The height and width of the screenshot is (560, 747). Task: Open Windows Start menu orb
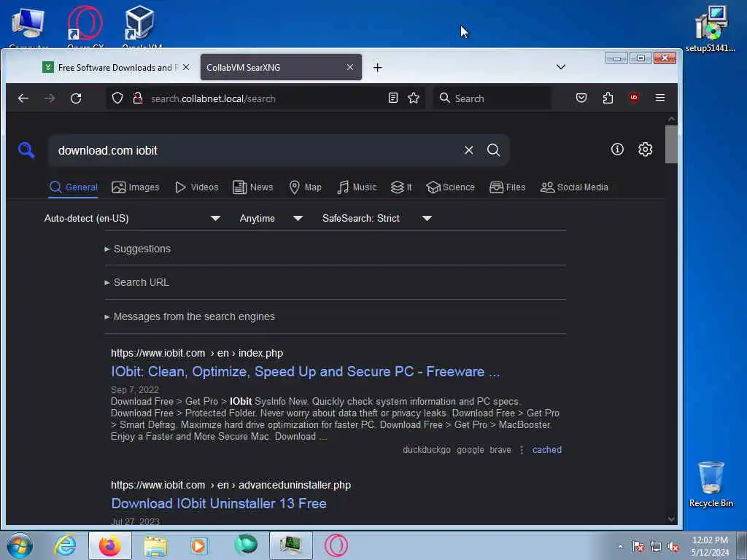(20, 545)
